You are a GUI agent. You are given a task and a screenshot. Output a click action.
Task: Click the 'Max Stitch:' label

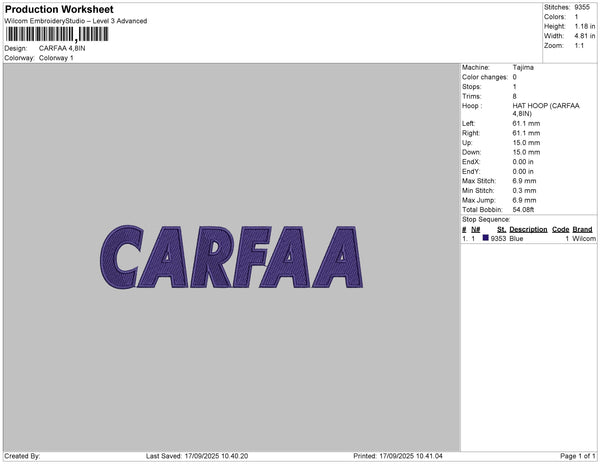pyautogui.click(x=479, y=181)
